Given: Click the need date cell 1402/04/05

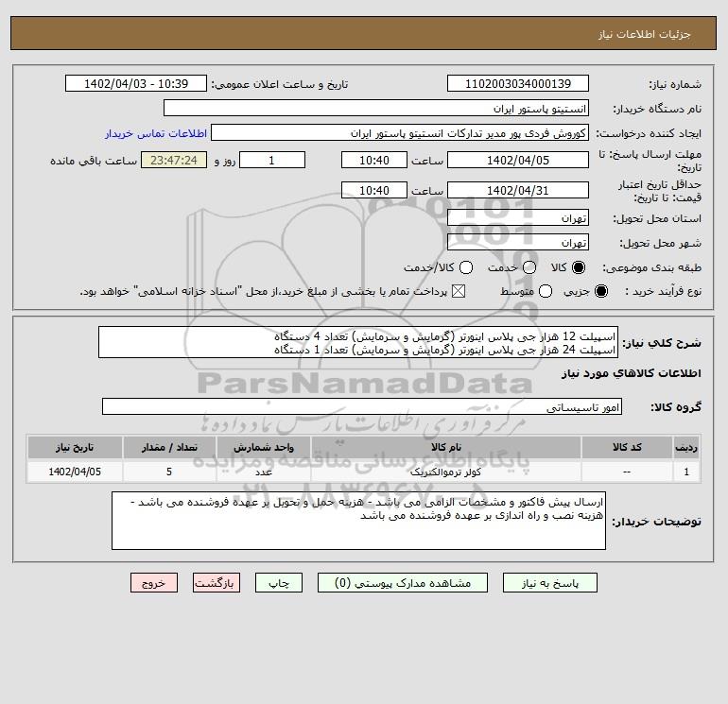Looking at the screenshot, I should point(75,472).
